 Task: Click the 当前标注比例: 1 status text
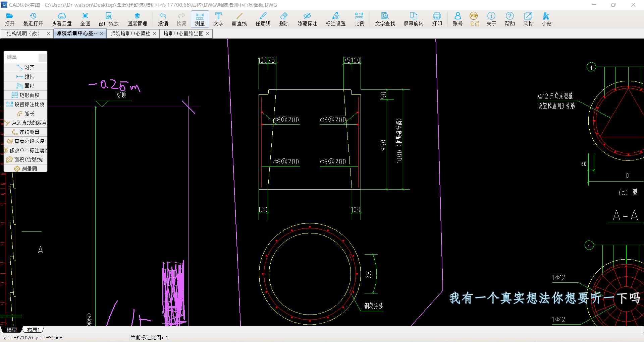pos(150,338)
